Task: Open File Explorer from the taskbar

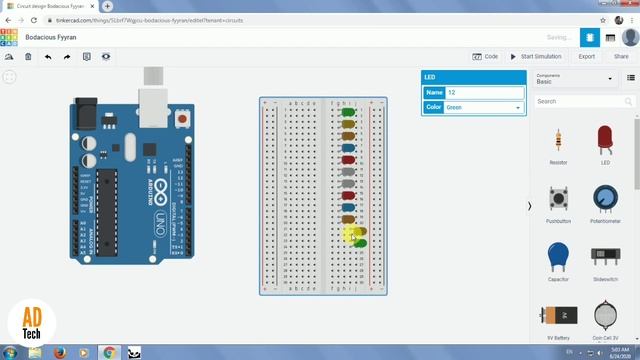Action: 35,353
